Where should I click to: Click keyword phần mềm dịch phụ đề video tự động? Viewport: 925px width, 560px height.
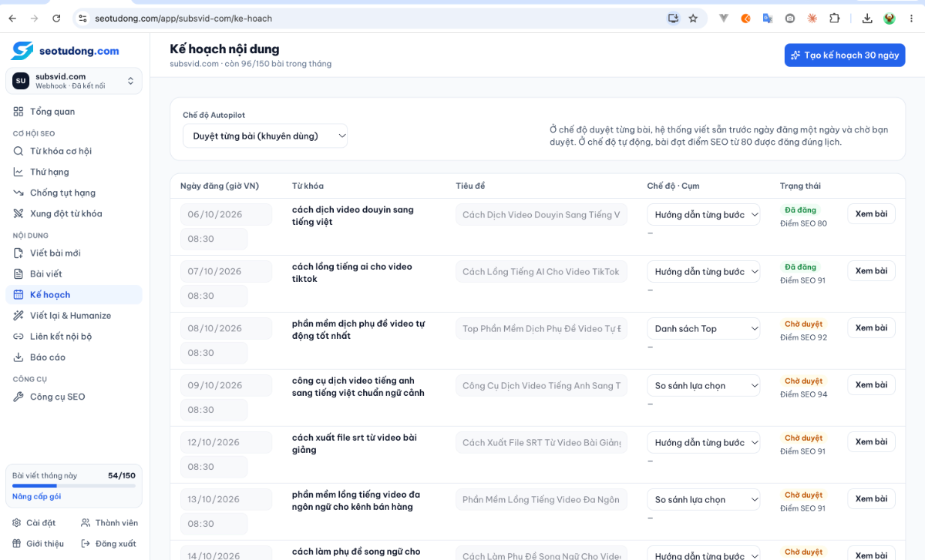[358, 330]
